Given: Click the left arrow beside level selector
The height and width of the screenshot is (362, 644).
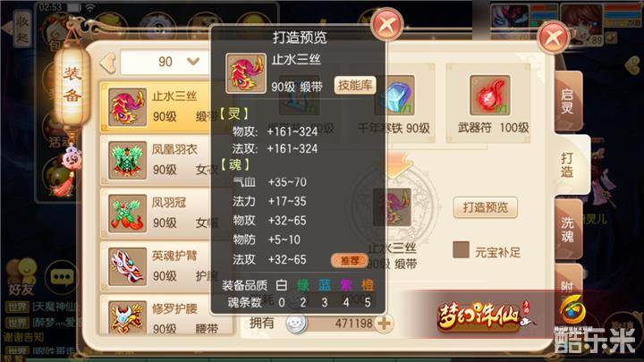Looking at the screenshot, I should (108, 63).
